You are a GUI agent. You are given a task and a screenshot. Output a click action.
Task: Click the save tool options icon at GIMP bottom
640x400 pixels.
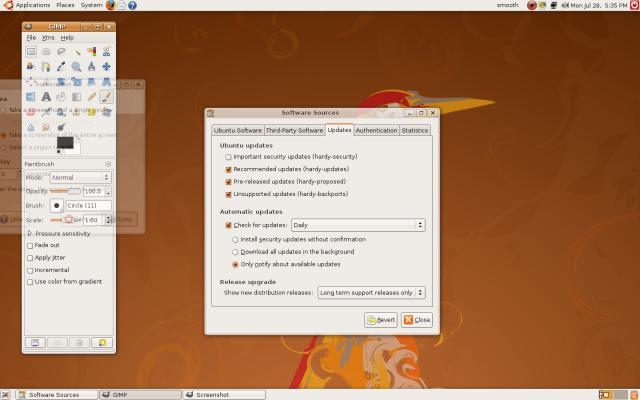[35, 342]
